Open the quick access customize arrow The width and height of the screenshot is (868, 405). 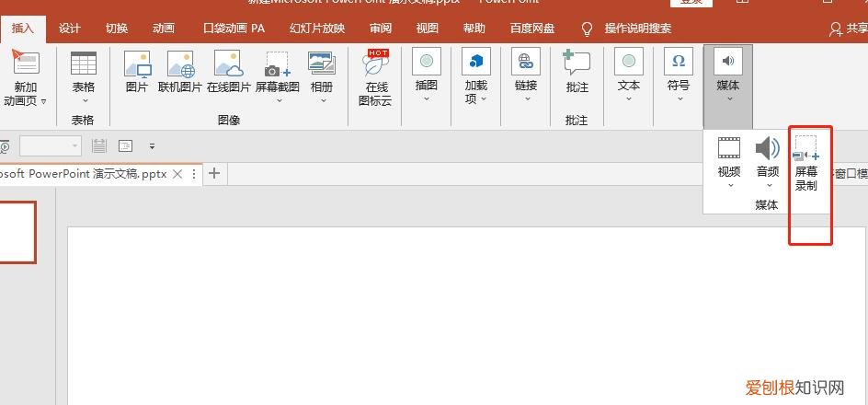[x=152, y=147]
